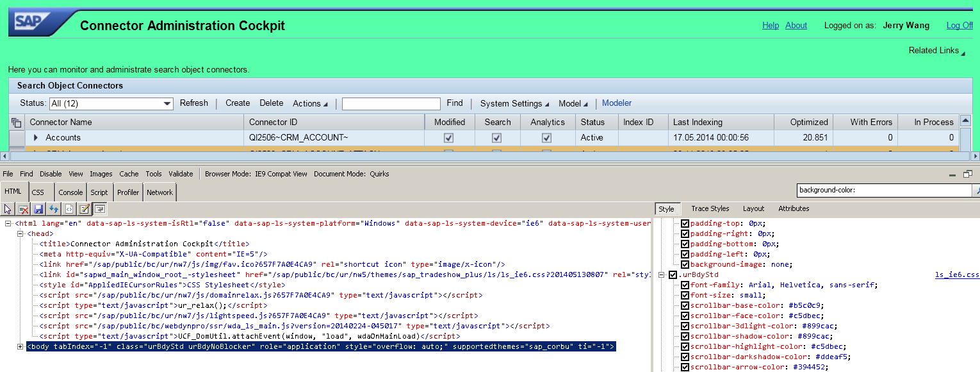Click the unpin developer tools window icon
980x372 pixels.
pyautogui.click(x=968, y=174)
